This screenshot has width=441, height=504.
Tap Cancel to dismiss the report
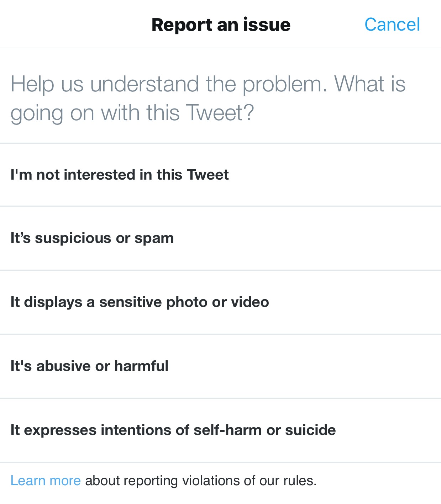[392, 25]
